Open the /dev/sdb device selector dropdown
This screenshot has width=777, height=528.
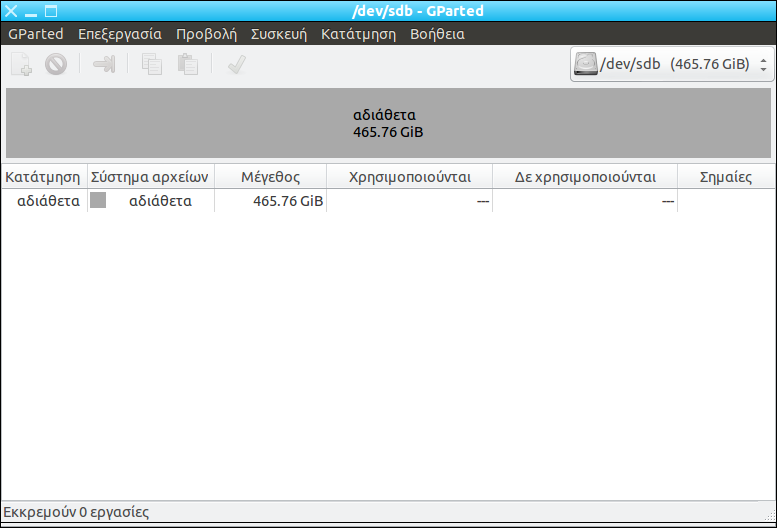coord(671,65)
